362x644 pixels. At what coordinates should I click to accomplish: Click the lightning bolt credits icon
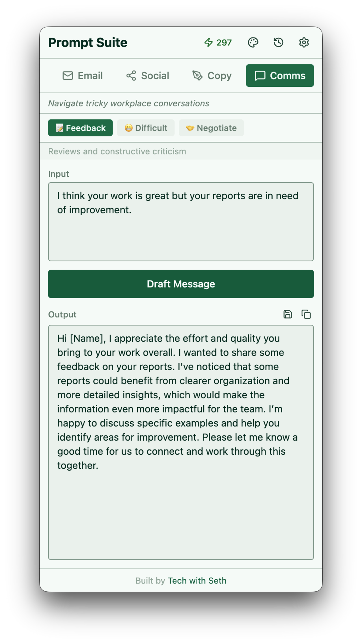[x=209, y=42]
